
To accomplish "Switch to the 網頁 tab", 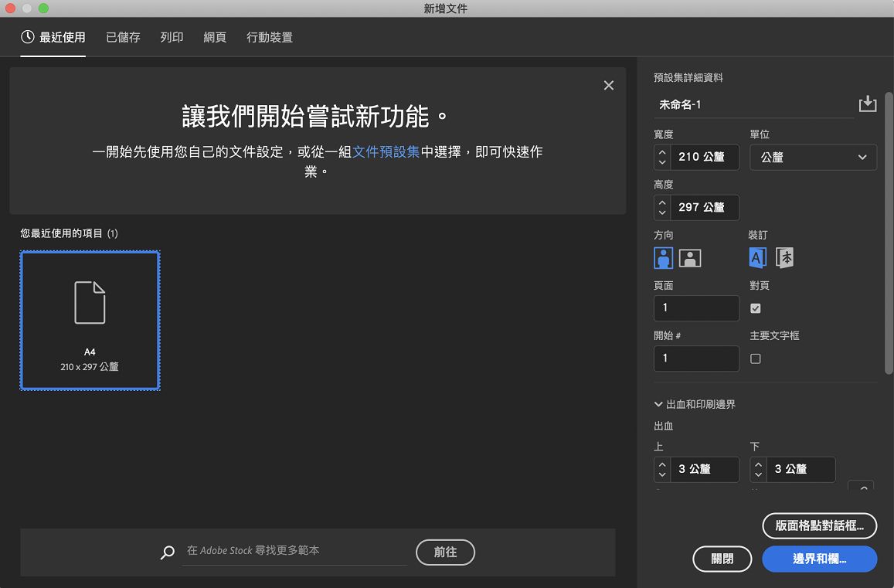I will pos(215,37).
